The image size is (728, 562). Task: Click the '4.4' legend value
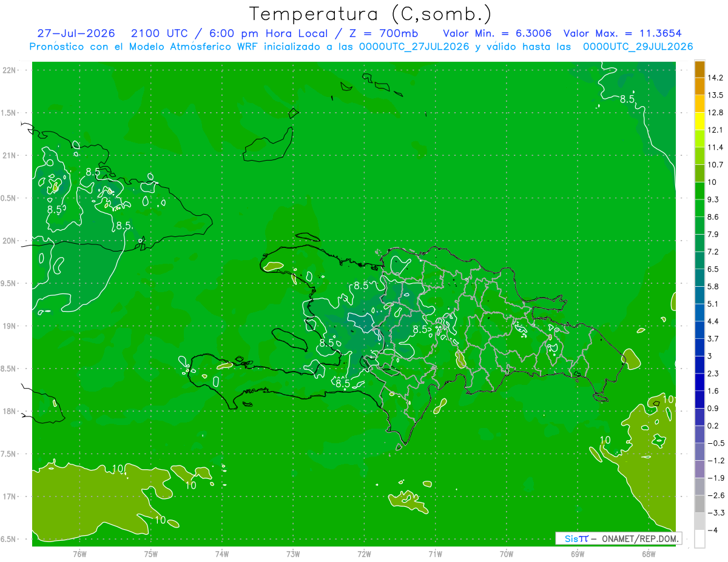pos(713,321)
